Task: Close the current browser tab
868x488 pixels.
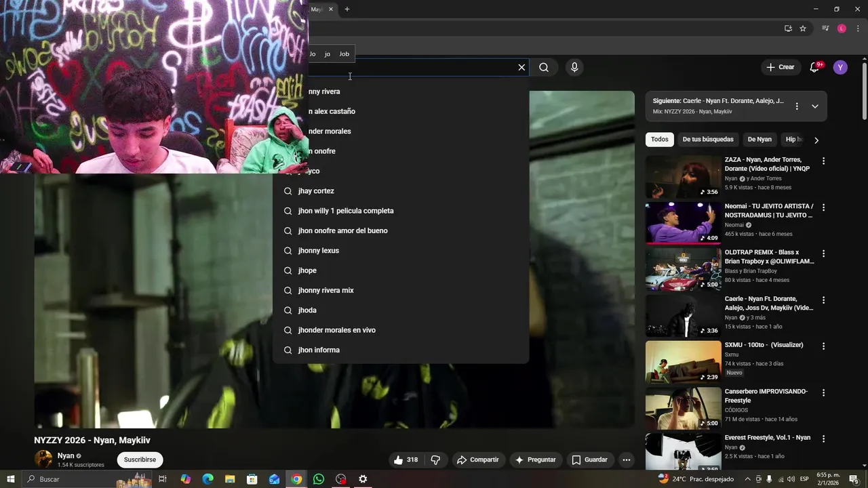Action: [x=331, y=9]
